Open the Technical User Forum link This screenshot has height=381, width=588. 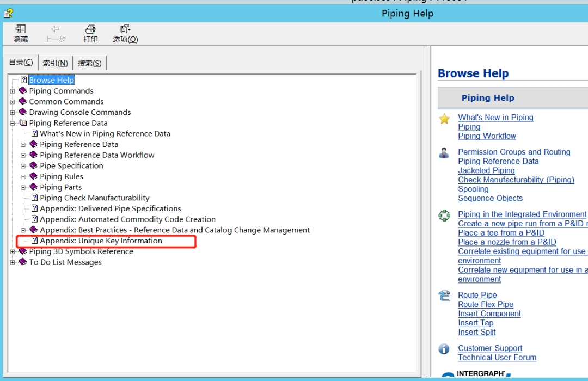(x=497, y=358)
